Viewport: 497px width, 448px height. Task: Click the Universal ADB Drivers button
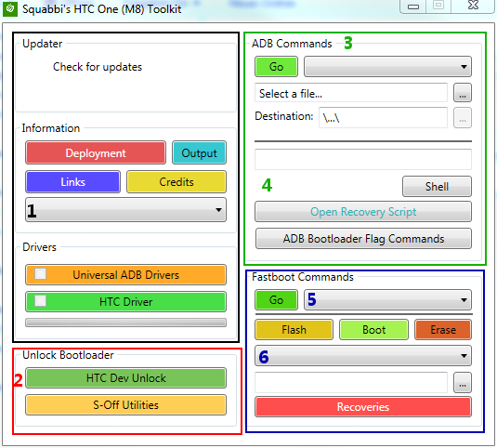(125, 274)
